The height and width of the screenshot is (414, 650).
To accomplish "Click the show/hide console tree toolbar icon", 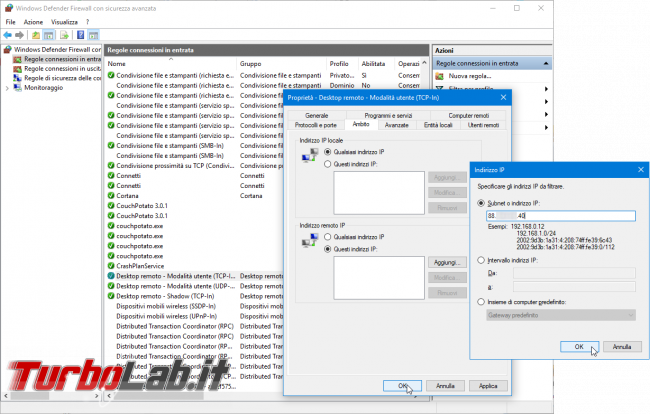I will click(x=49, y=35).
